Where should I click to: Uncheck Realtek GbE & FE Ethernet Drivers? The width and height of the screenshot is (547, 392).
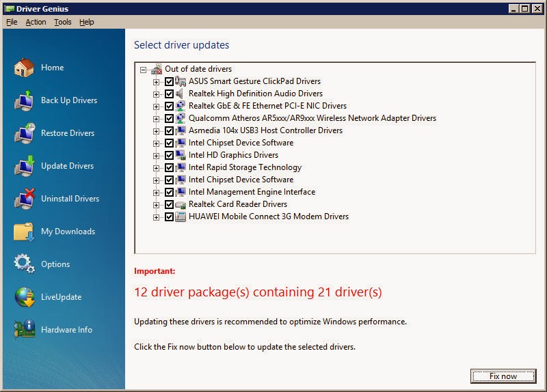coord(169,106)
